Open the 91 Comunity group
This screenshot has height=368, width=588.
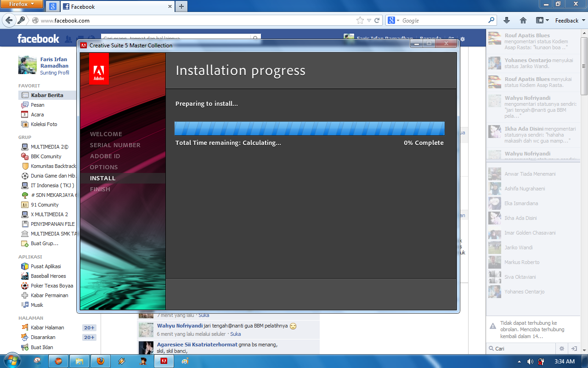(45, 205)
